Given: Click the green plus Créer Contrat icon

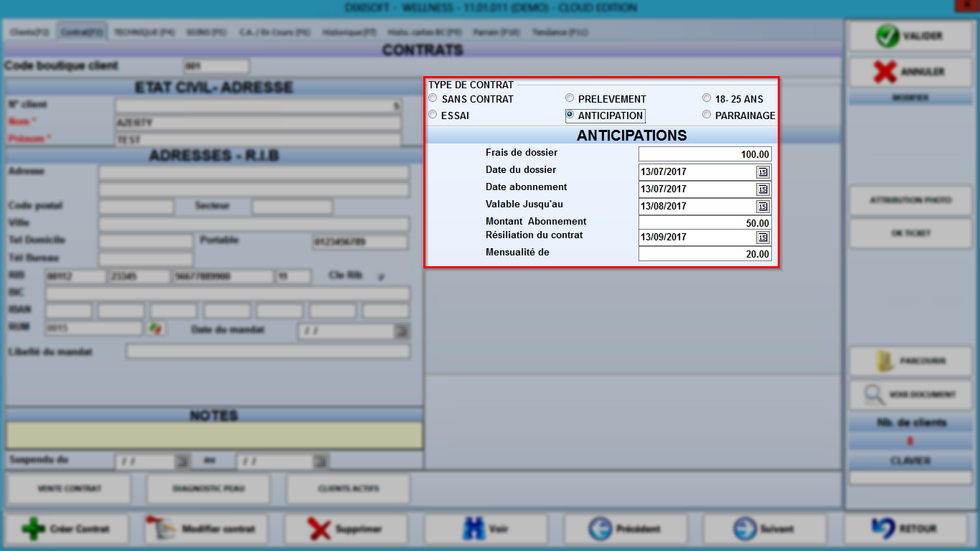Looking at the screenshot, I should tap(34, 529).
